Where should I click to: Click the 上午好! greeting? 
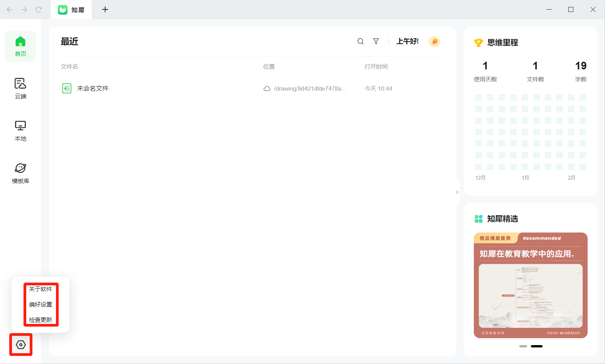coord(408,41)
